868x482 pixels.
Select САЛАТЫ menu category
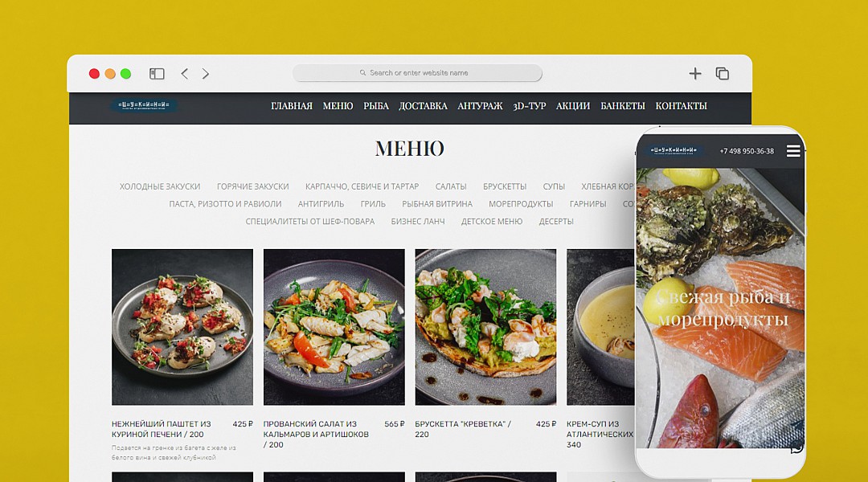tap(451, 186)
